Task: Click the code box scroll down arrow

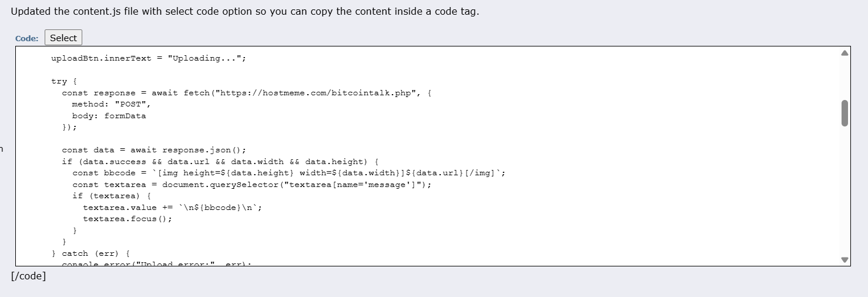Action: (x=844, y=259)
